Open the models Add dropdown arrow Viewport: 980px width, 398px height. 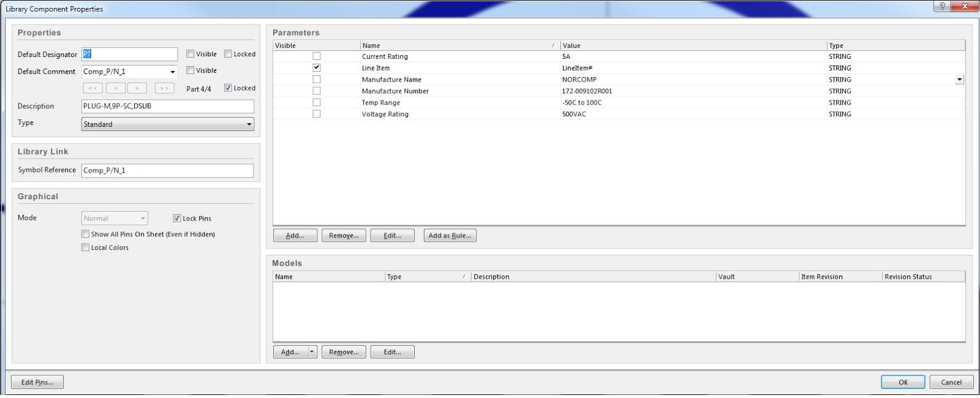coord(312,352)
